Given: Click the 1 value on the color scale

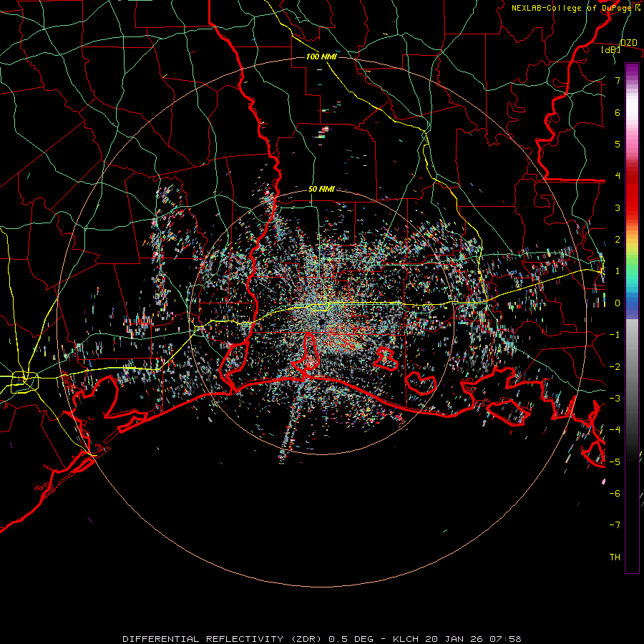Looking at the screenshot, I should pos(618,271).
